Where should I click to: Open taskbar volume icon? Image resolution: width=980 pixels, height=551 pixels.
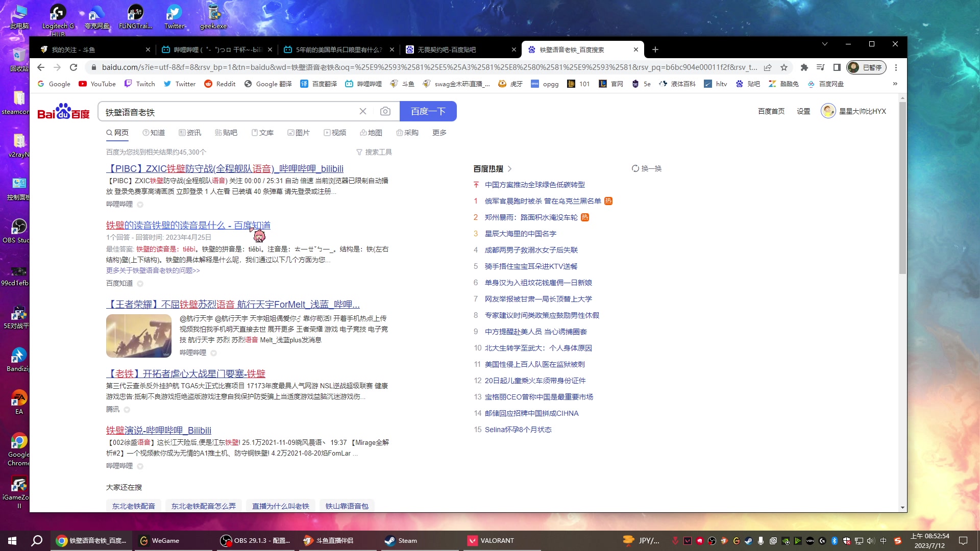coord(871,541)
